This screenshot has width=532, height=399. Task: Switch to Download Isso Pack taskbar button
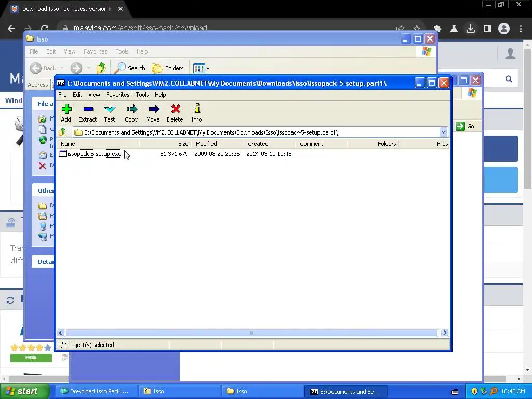(95, 391)
